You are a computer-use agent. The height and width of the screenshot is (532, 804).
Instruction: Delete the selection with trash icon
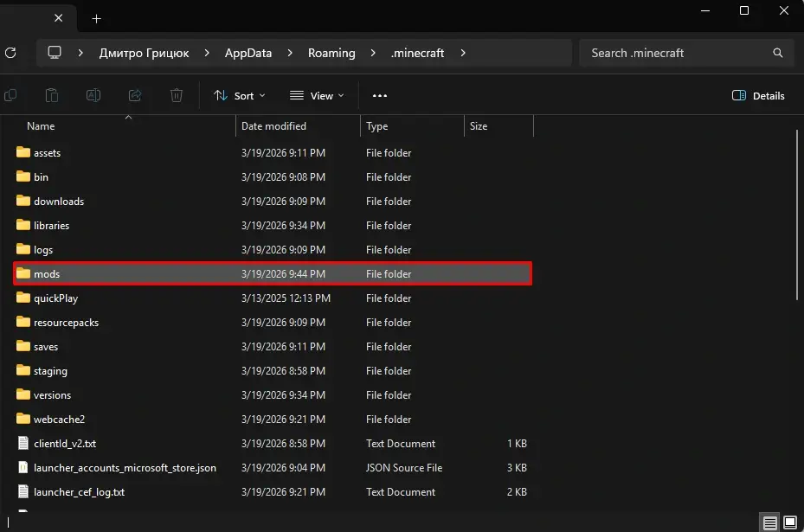(x=176, y=95)
